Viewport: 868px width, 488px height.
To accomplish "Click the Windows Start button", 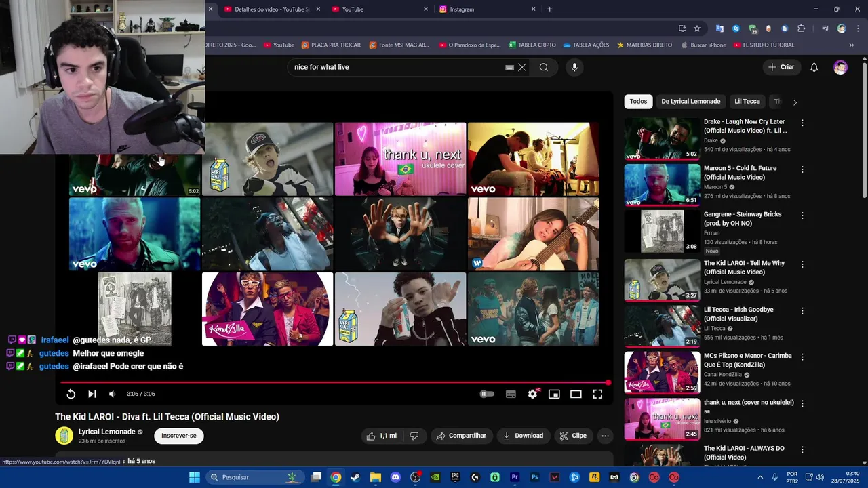I will point(195,477).
